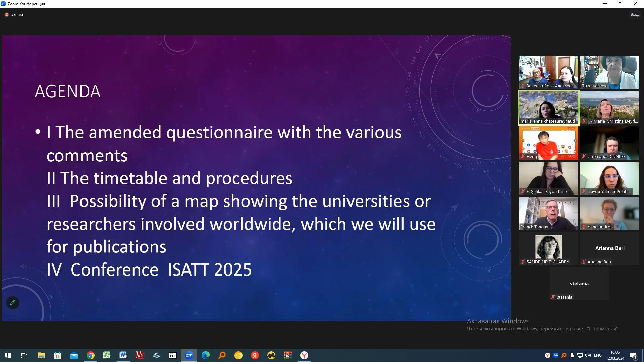This screenshot has height=362, width=644.
Task: Click the WinRAR taskbar icon
Action: [x=287, y=355]
